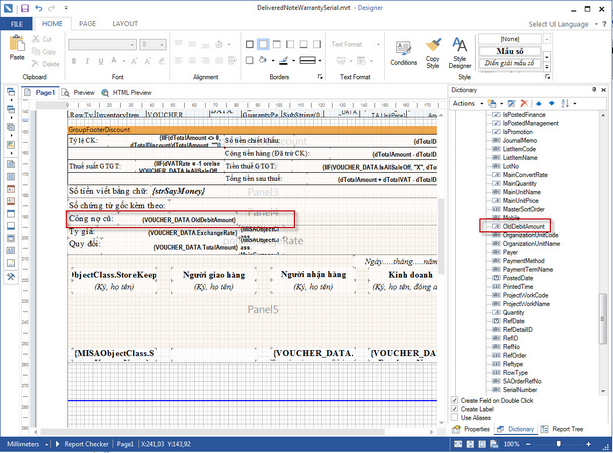The height and width of the screenshot is (453, 613).
Task: Switch to the PAGE ribbon tab
Action: tap(87, 24)
